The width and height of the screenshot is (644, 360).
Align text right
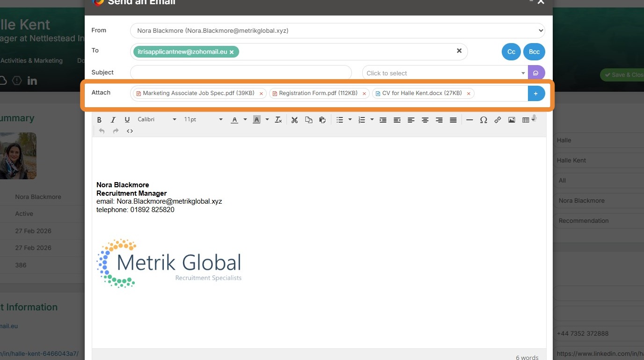click(439, 120)
